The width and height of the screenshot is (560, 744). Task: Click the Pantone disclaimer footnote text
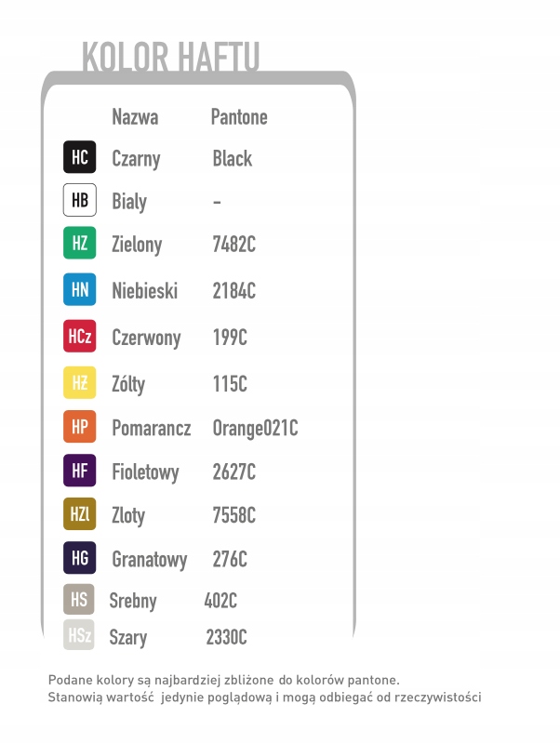coord(265,688)
